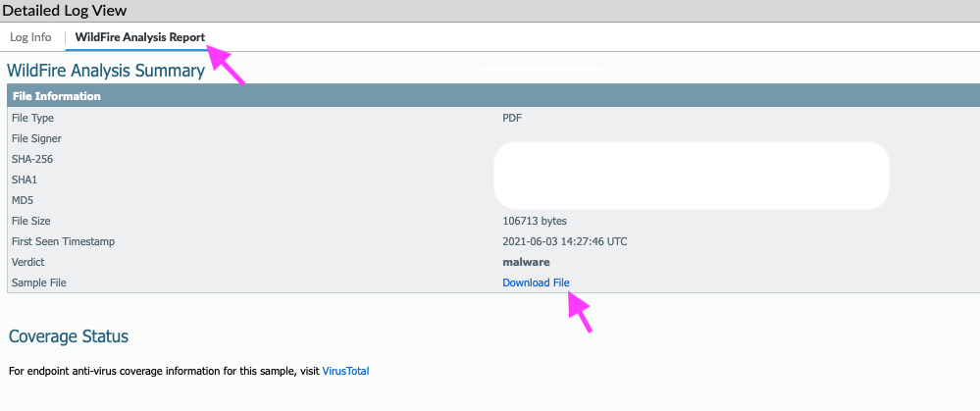980x411 pixels.
Task: Select the PDF file type value
Action: point(512,118)
